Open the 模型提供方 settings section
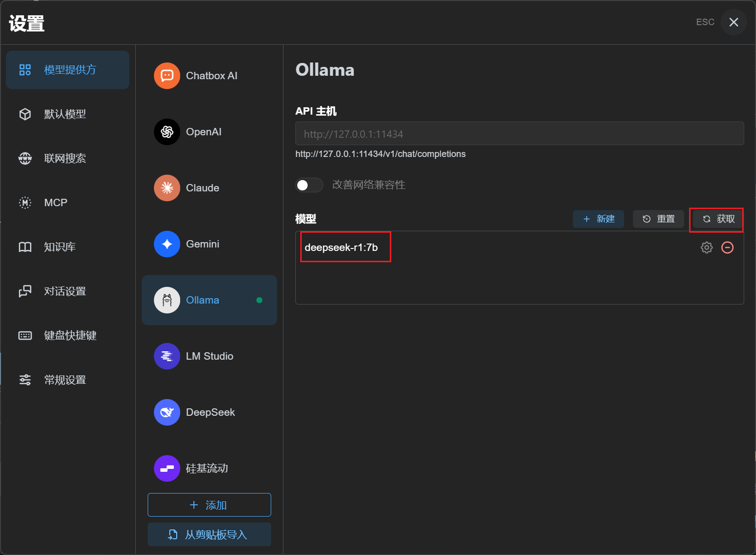 point(67,70)
